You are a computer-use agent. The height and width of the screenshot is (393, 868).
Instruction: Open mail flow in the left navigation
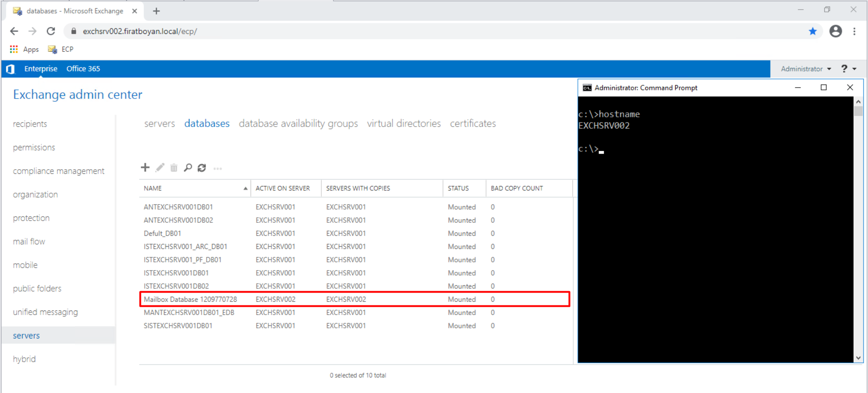[x=29, y=241]
